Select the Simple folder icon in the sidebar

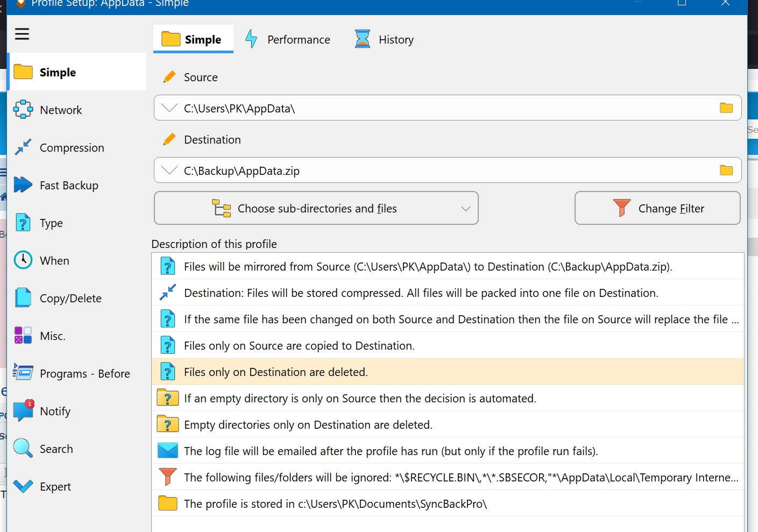[x=23, y=72]
